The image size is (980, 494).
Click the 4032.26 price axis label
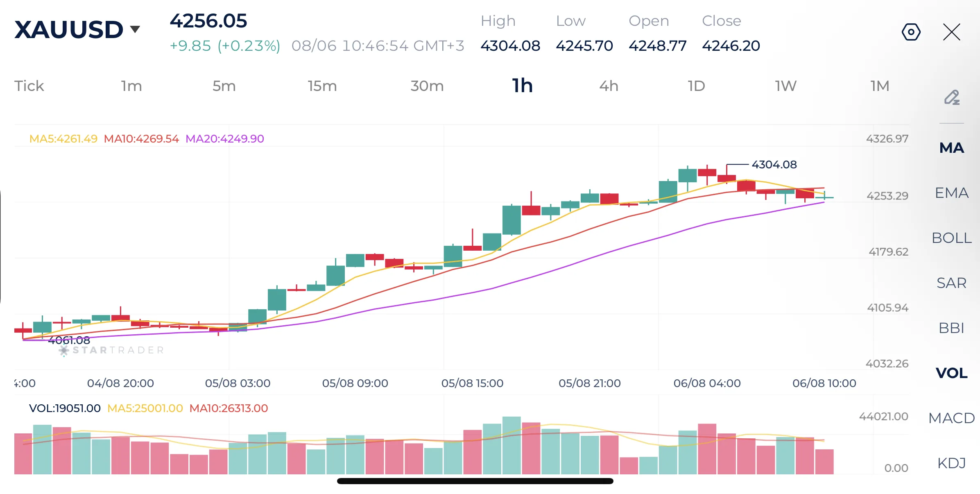point(887,364)
